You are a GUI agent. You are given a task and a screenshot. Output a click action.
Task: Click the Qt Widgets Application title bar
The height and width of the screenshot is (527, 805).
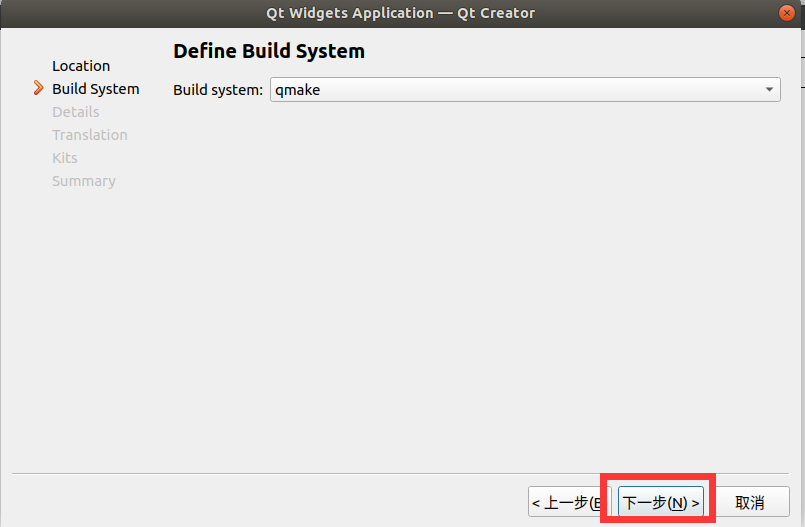click(400, 13)
